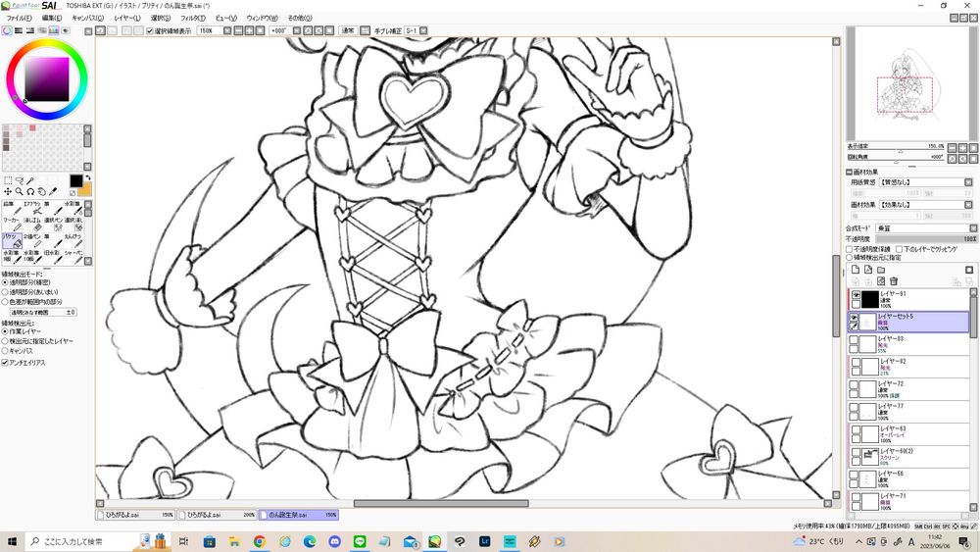The height and width of the screenshot is (552, 980).
Task: Open キャンバス menu
Action: [87, 18]
